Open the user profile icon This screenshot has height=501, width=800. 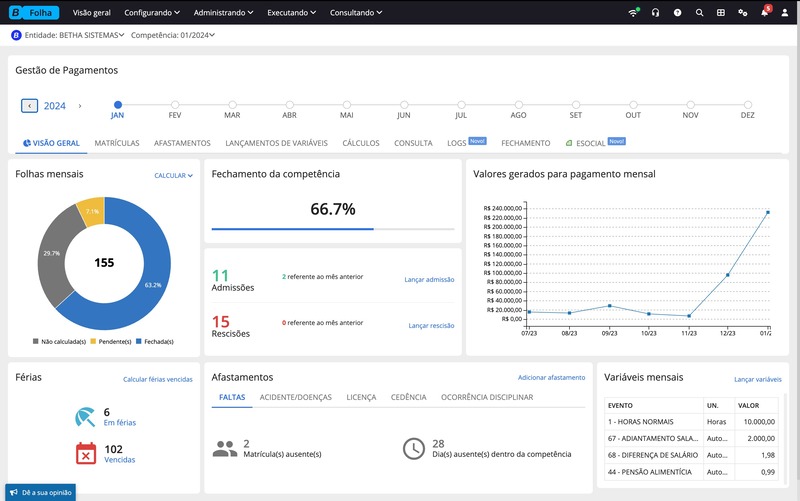(785, 13)
